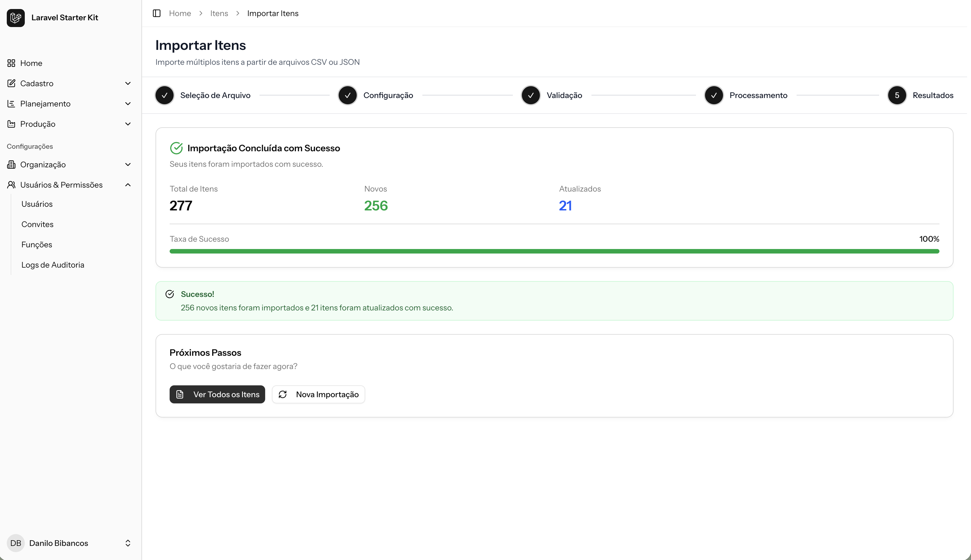Click the Produção factory icon
971x560 pixels.
click(x=11, y=124)
